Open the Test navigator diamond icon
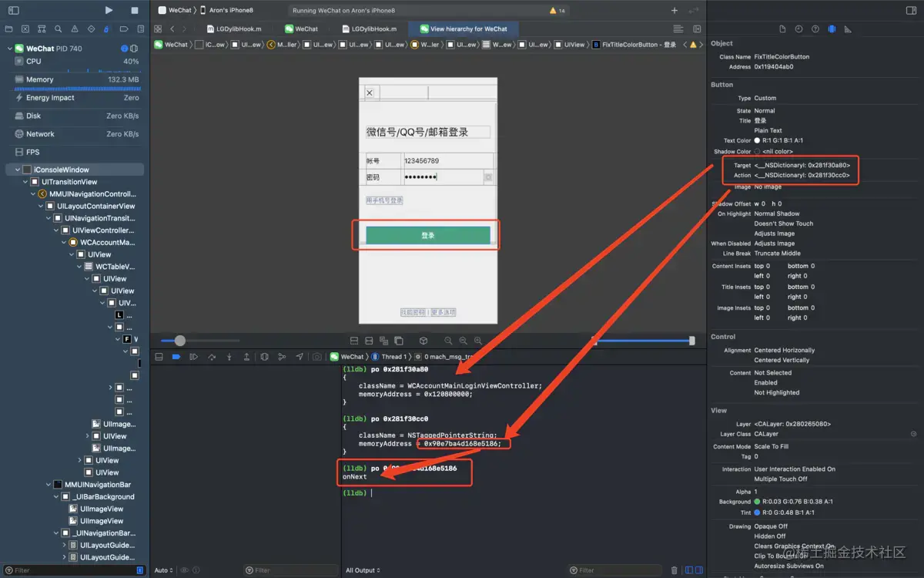 point(91,29)
